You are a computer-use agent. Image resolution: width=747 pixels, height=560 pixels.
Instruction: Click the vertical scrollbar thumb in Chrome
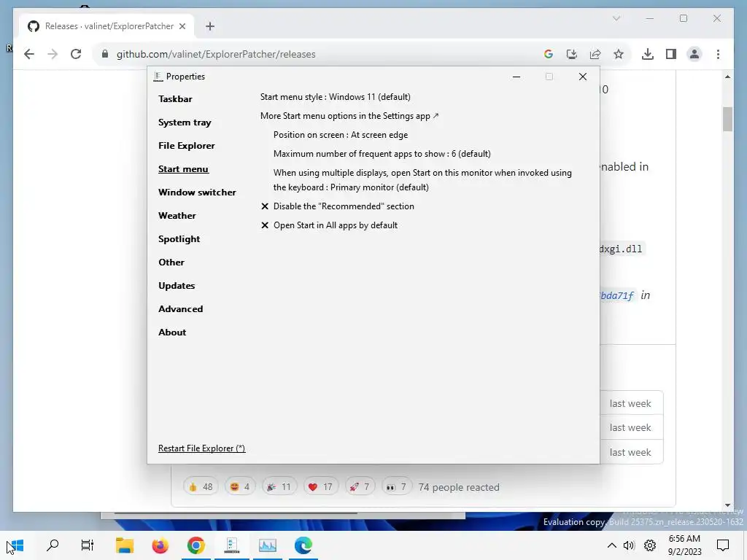pyautogui.click(x=727, y=119)
